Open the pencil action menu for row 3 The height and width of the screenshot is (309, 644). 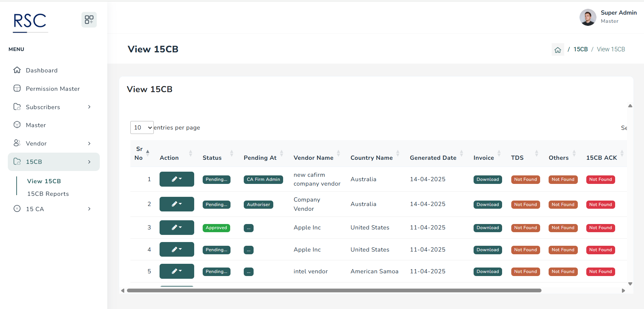177,228
